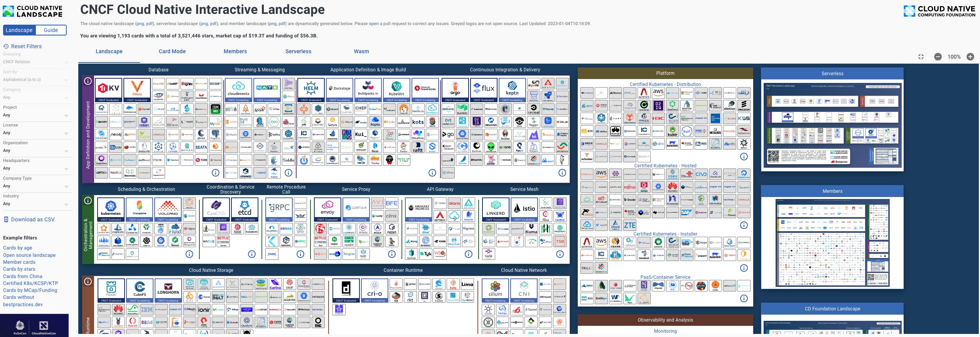This screenshot has width=980, height=337.
Task: Open the Serverless landscape thumbnail
Action: point(832,125)
